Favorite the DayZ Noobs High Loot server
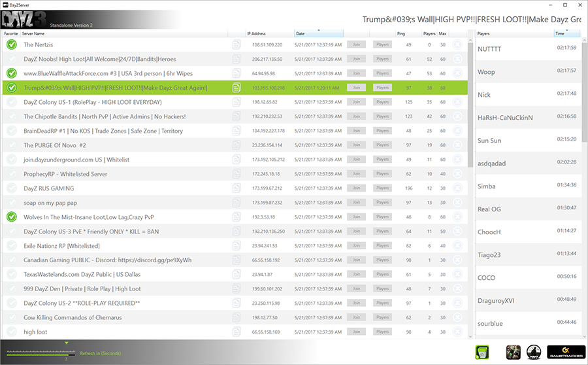588x365 pixels. [12, 59]
